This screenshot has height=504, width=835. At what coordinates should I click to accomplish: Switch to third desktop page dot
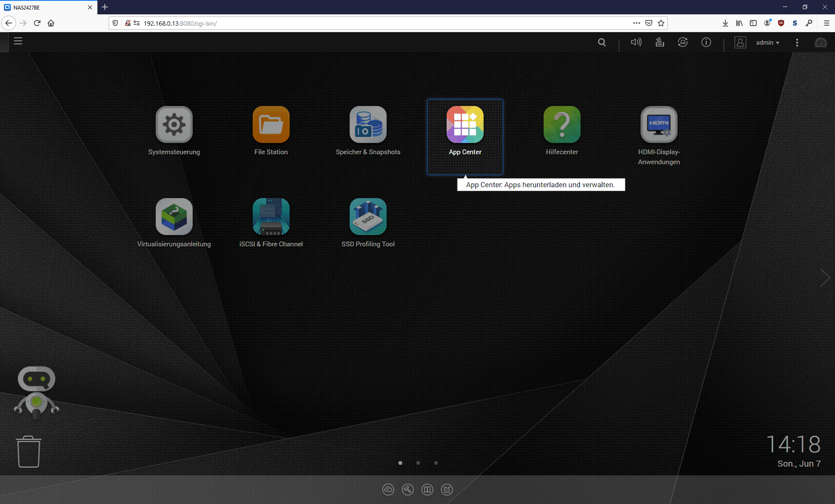click(436, 463)
